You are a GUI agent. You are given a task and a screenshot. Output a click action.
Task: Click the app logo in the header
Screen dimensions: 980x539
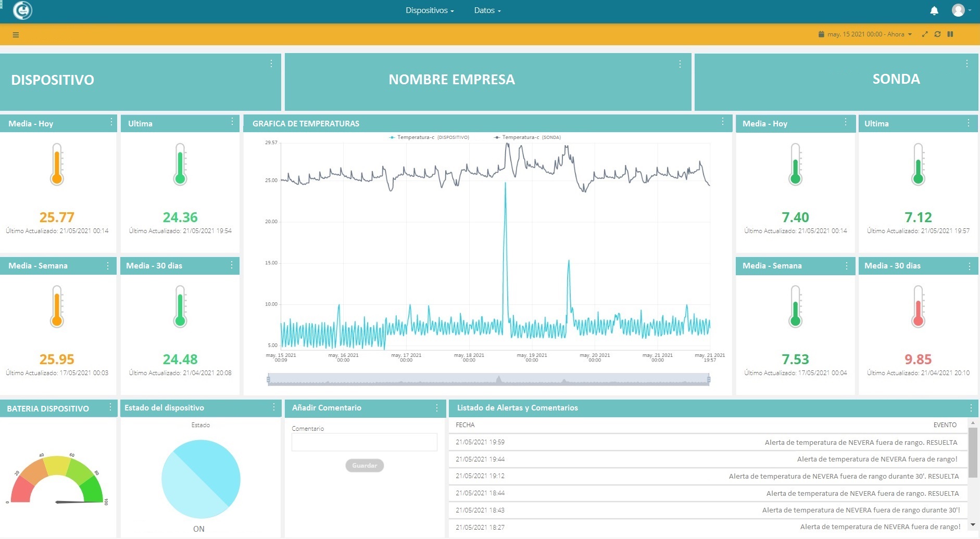tap(22, 10)
